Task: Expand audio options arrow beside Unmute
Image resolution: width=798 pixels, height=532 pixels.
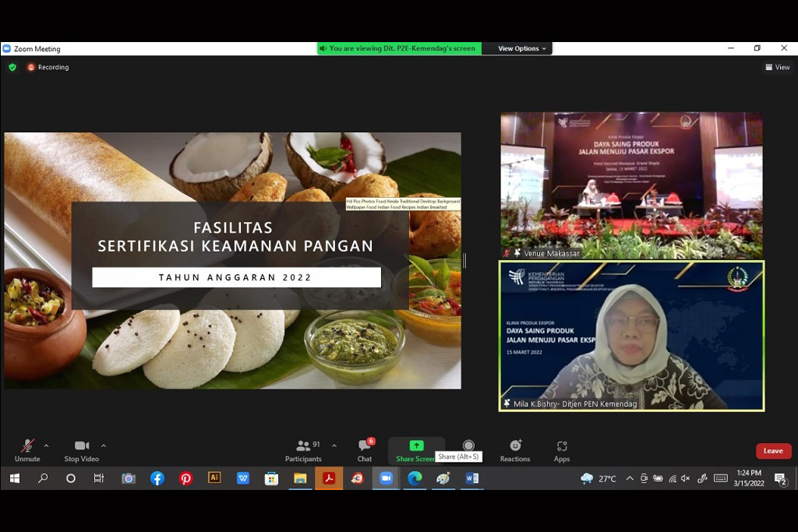Action: pos(46,446)
